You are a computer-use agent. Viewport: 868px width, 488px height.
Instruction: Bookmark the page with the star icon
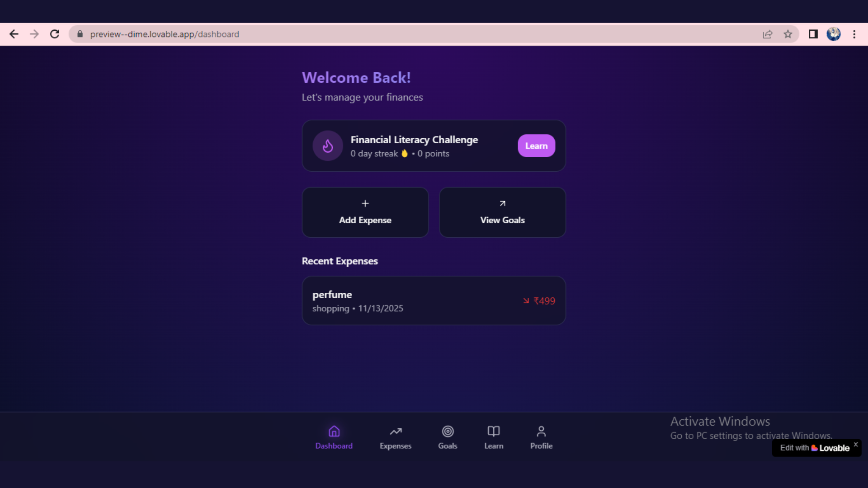coord(788,34)
